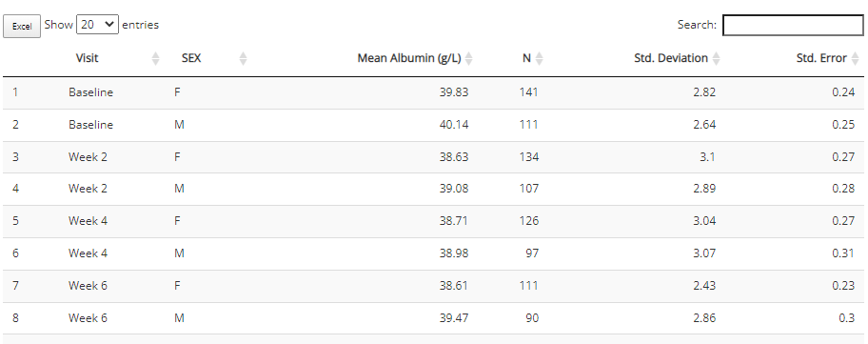Open the Show entries dropdown
868x344 pixels.
click(x=97, y=25)
